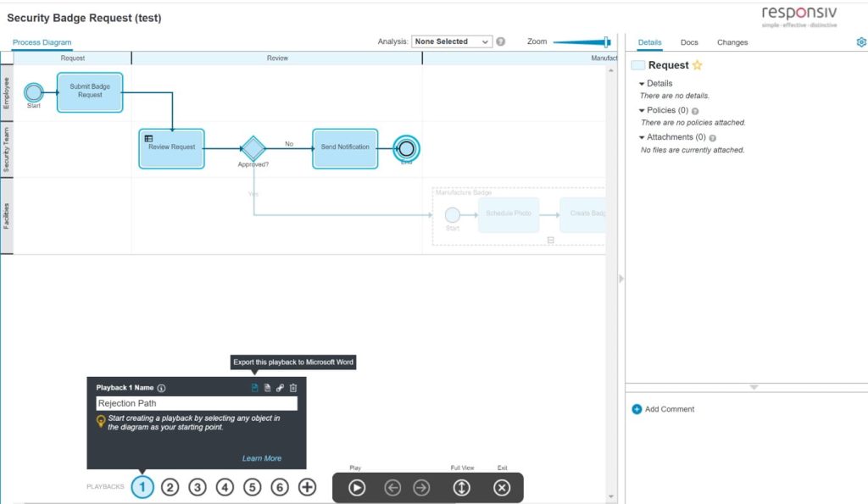The height and width of the screenshot is (504, 868).
Task: Star the Request process as a favorite
Action: pyautogui.click(x=695, y=64)
